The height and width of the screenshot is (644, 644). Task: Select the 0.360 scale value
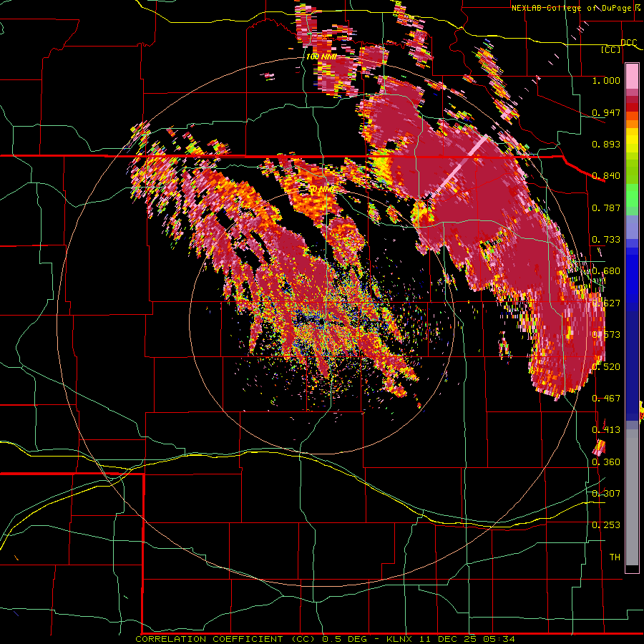[x=606, y=462]
